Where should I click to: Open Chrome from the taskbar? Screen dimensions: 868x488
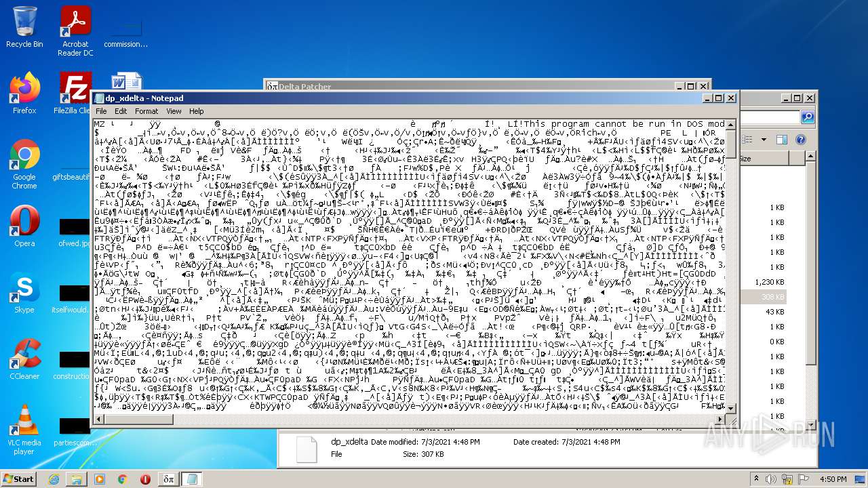pyautogui.click(x=123, y=479)
